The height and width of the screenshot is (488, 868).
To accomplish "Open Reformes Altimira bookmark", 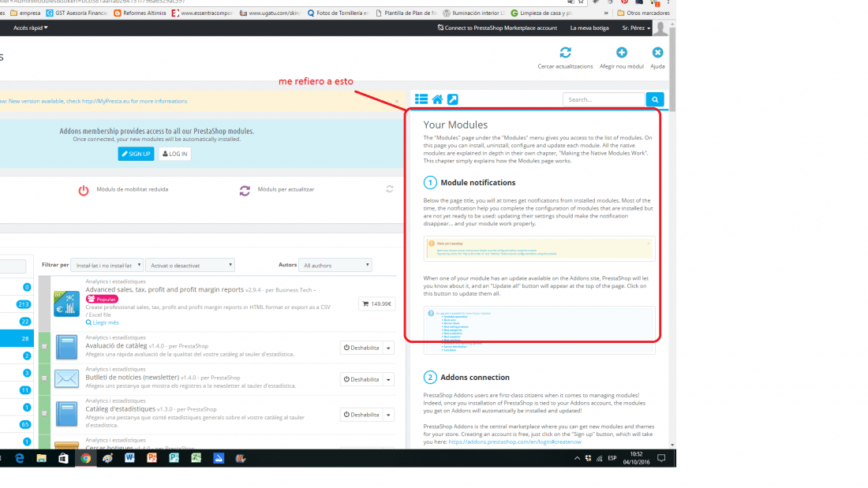I will click(x=140, y=13).
